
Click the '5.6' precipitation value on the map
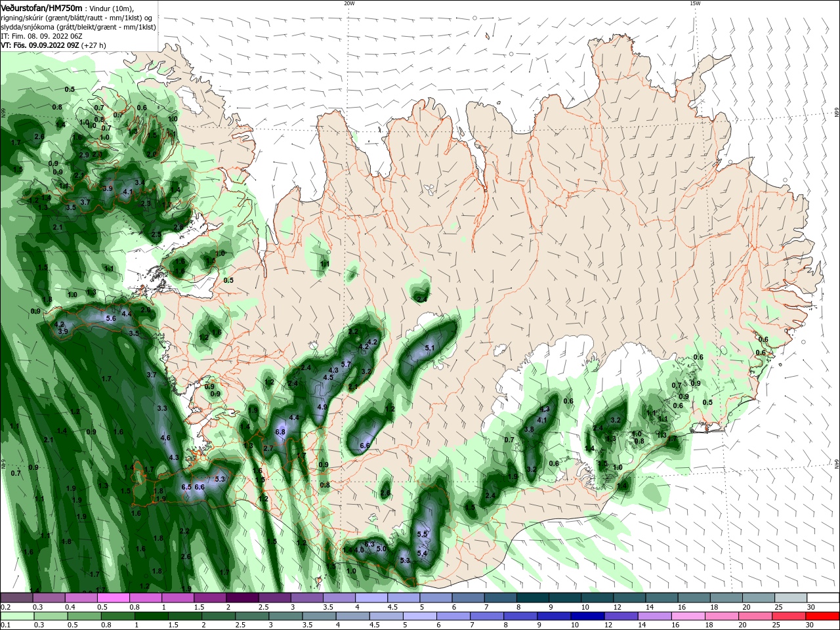[x=111, y=318]
